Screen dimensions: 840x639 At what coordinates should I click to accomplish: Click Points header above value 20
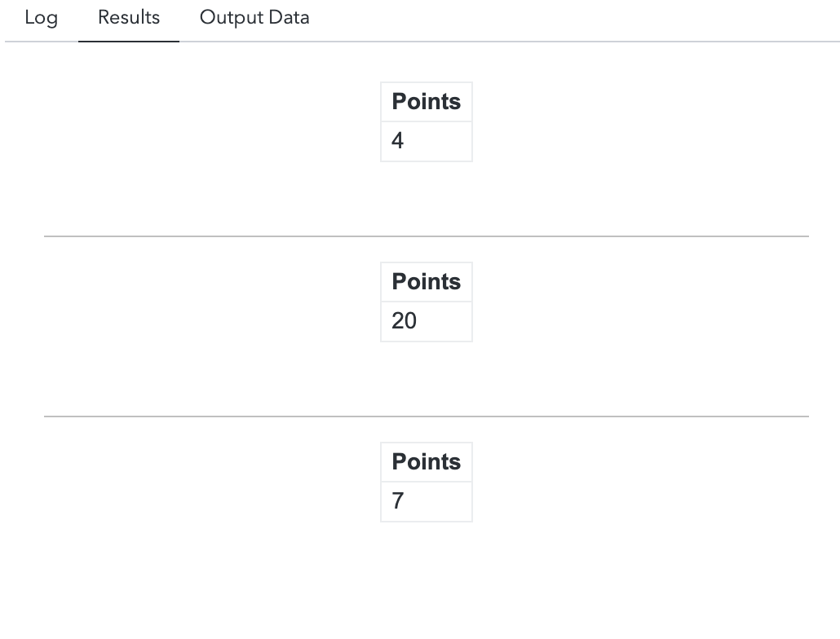[426, 282]
